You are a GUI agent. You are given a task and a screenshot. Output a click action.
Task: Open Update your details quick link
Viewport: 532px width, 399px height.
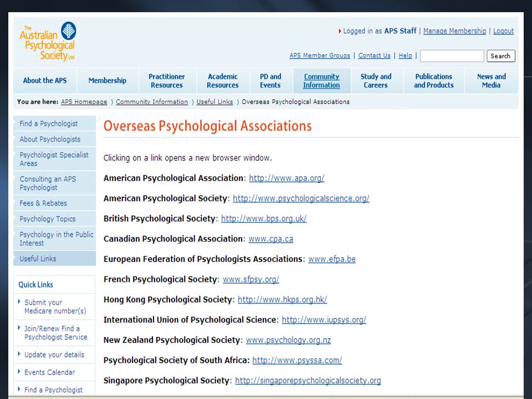click(x=54, y=355)
